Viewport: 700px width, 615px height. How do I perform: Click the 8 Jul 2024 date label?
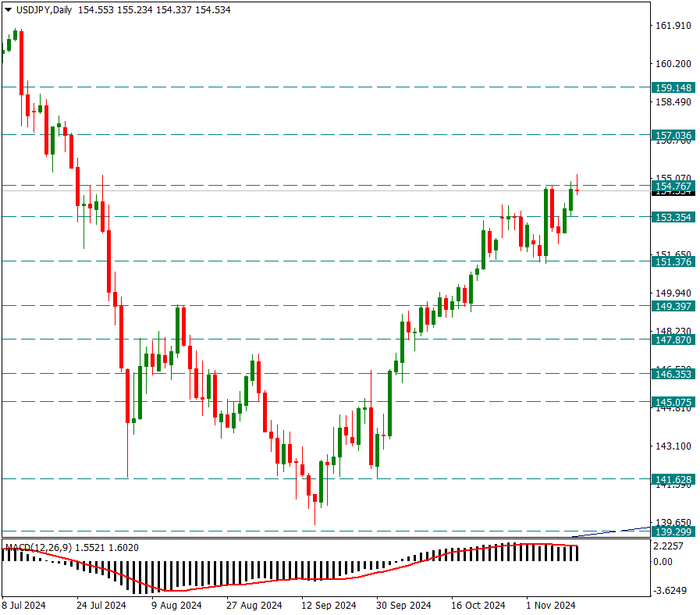tap(25, 605)
